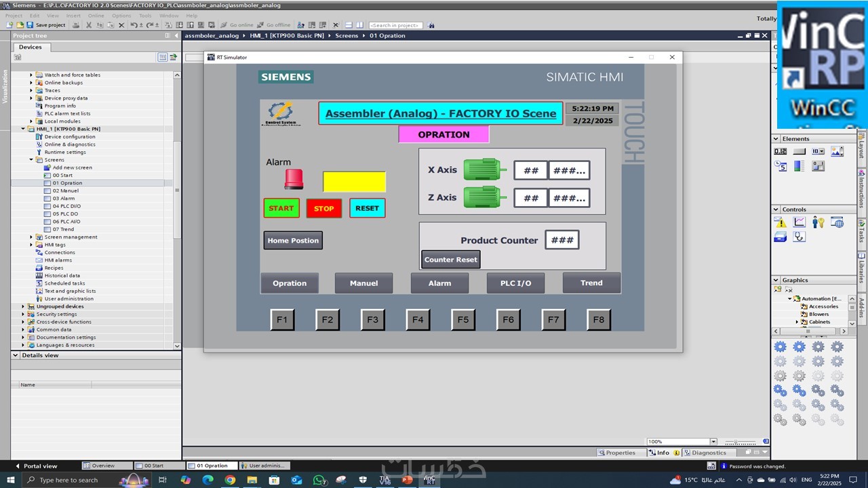Select the HTML Browser control icon

click(837, 222)
